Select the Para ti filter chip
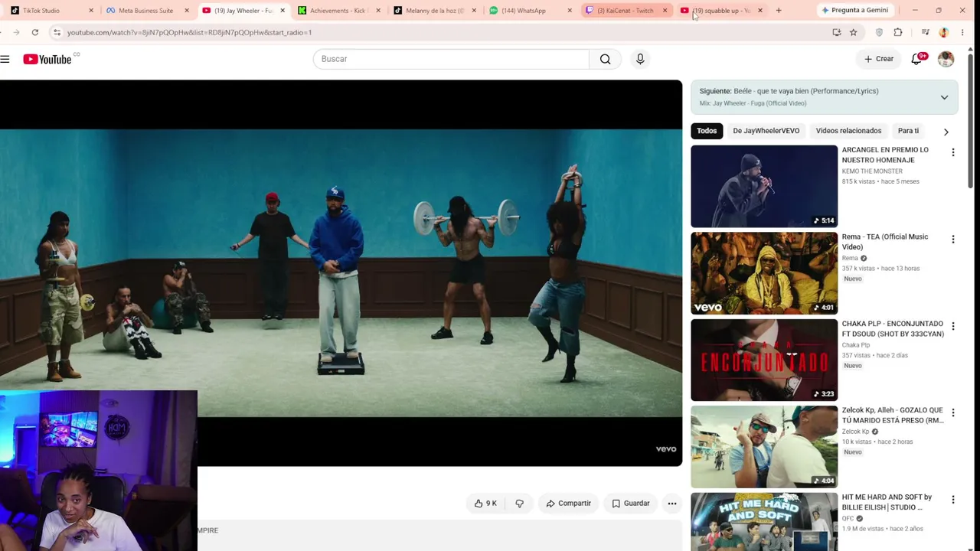 coord(908,131)
